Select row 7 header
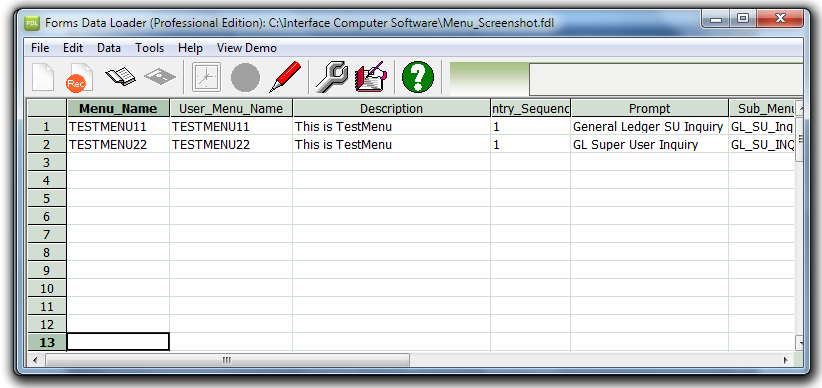Image resolution: width=822 pixels, height=388 pixels. tap(47, 234)
